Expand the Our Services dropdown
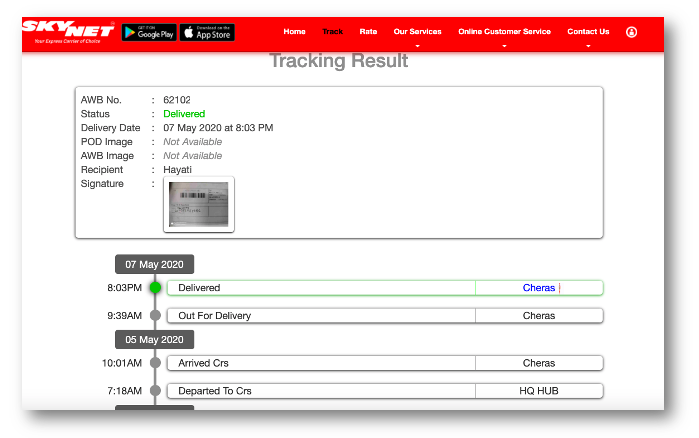The width and height of the screenshot is (699, 438). pyautogui.click(x=416, y=33)
